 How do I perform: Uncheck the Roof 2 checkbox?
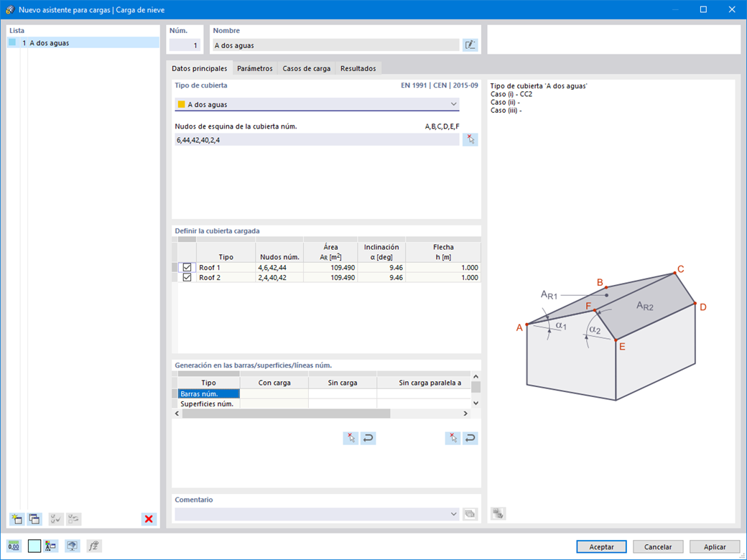187,278
